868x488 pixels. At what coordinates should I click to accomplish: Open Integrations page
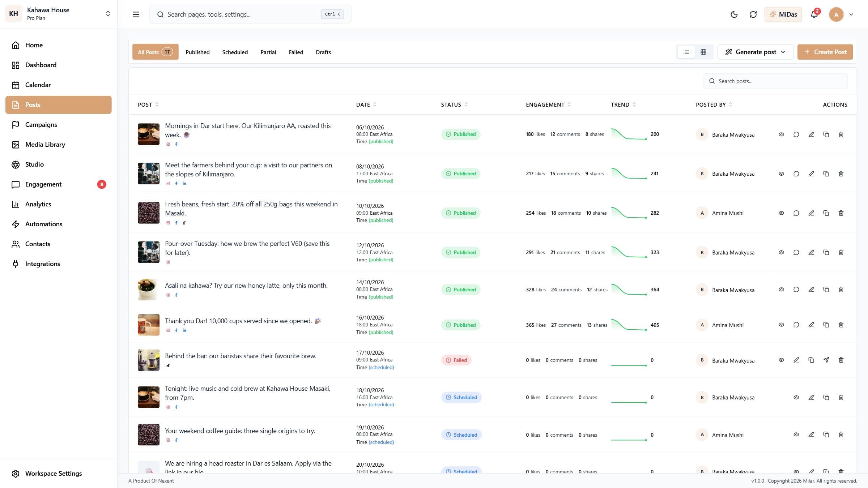pos(58,264)
